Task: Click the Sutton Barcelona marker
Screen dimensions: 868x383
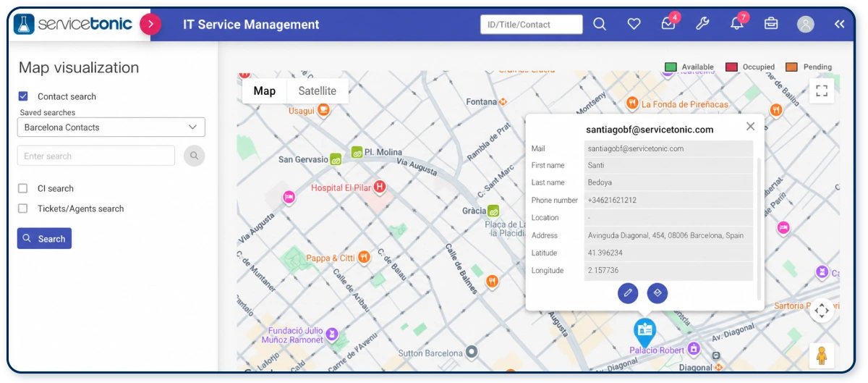Action: click(x=472, y=353)
